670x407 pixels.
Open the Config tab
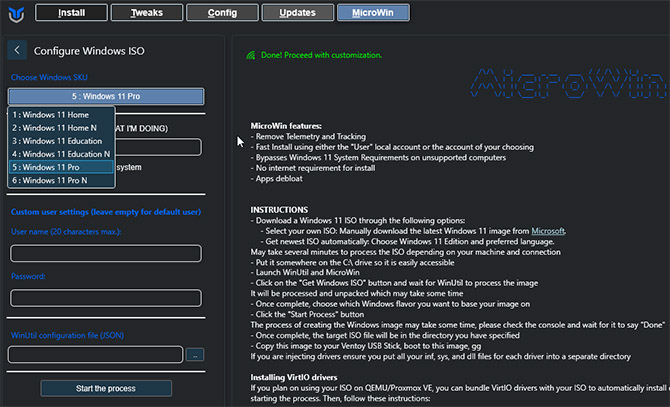[222, 13]
